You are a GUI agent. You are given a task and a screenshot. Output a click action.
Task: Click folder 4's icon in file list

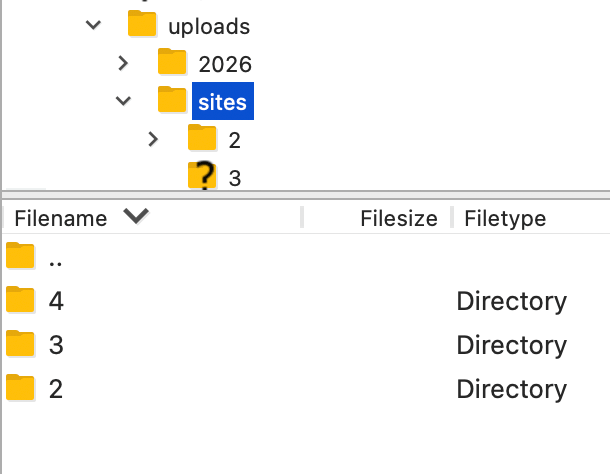(x=20, y=300)
